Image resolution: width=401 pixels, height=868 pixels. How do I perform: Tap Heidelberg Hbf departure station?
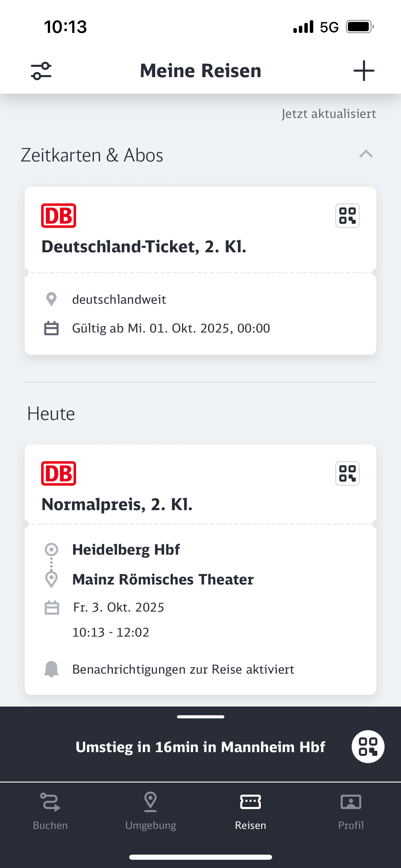point(126,550)
